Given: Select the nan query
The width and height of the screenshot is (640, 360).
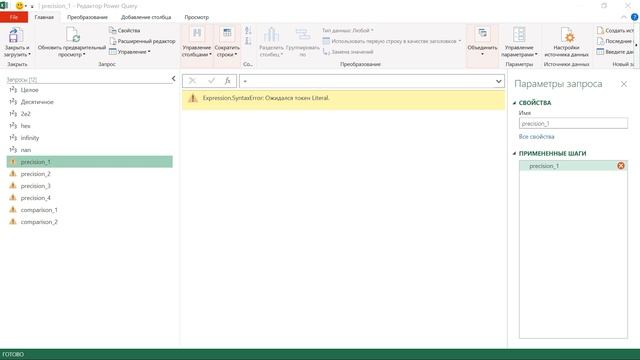Looking at the screenshot, I should (89, 150).
